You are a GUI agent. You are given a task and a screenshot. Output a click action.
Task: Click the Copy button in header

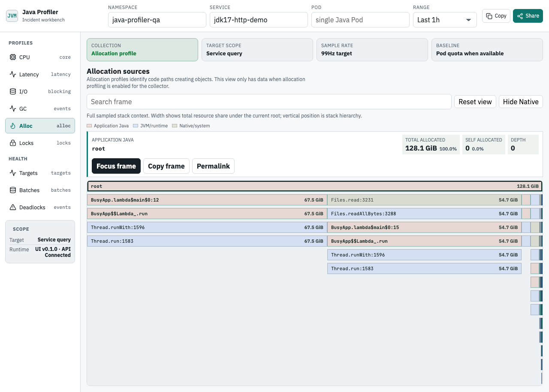(x=496, y=16)
